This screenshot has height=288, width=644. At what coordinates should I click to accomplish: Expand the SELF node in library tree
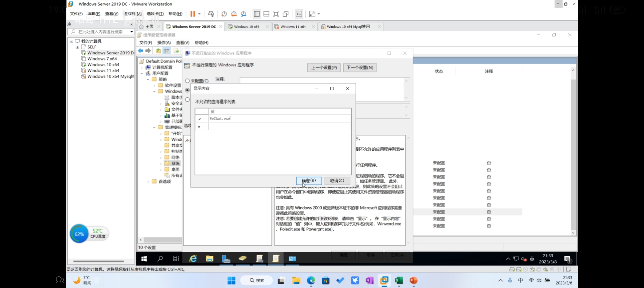pyautogui.click(x=77, y=47)
